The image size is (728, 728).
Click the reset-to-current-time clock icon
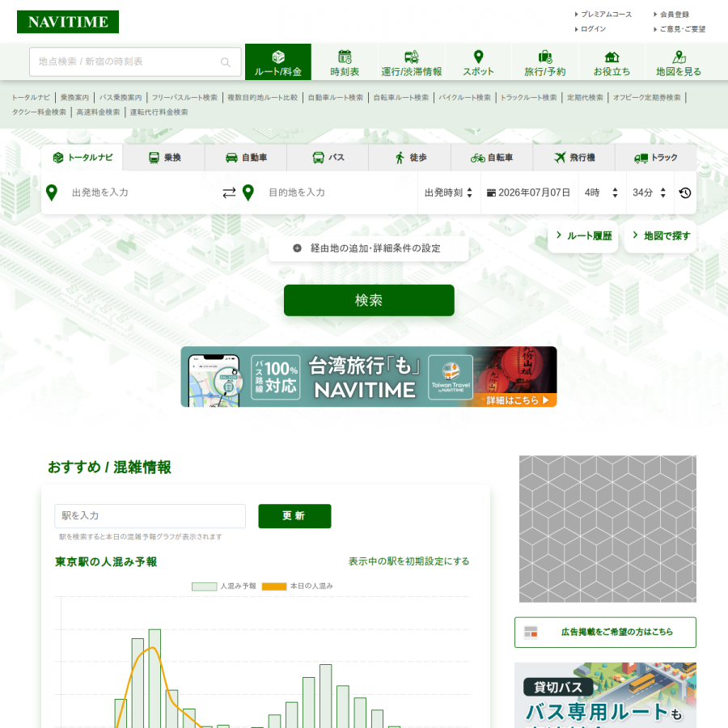[685, 193]
